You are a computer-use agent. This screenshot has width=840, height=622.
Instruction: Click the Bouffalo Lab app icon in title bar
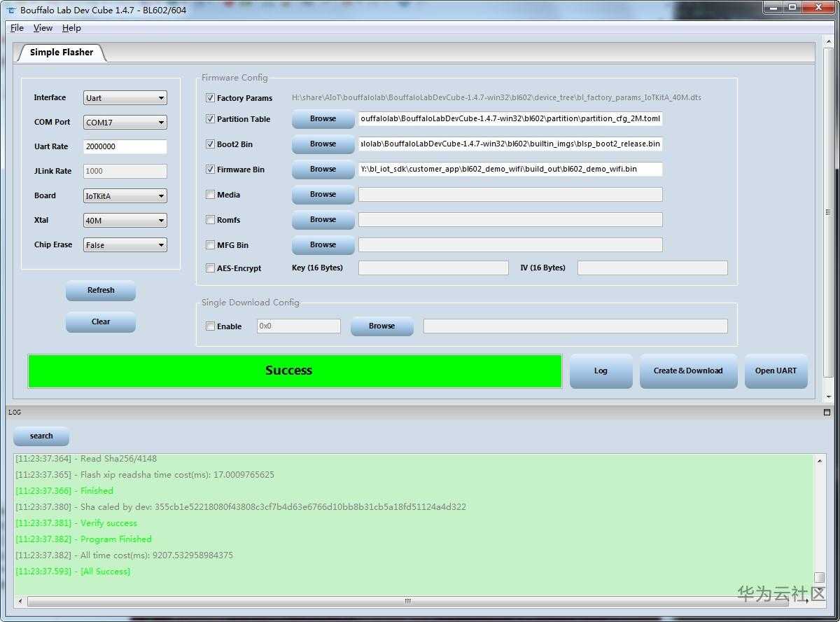11,10
